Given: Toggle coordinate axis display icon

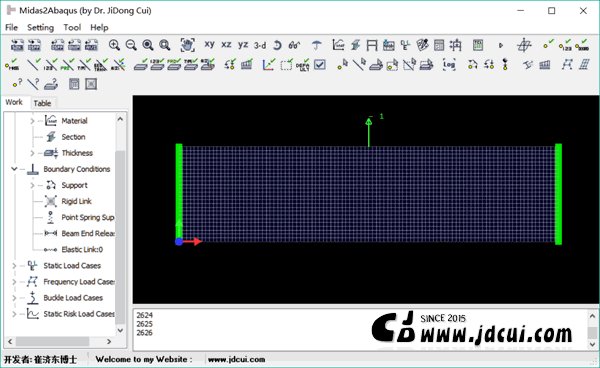Looking at the screenshot, I should tap(268, 65).
